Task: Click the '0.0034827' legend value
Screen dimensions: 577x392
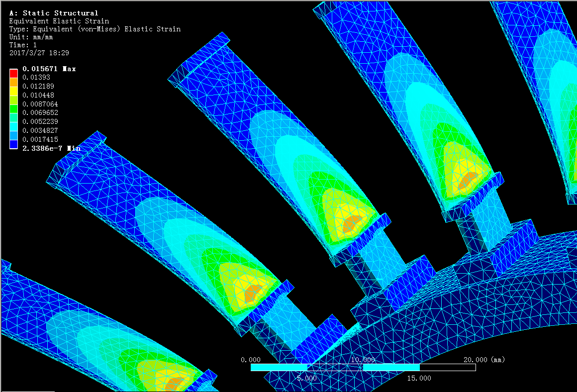Action: click(x=40, y=130)
